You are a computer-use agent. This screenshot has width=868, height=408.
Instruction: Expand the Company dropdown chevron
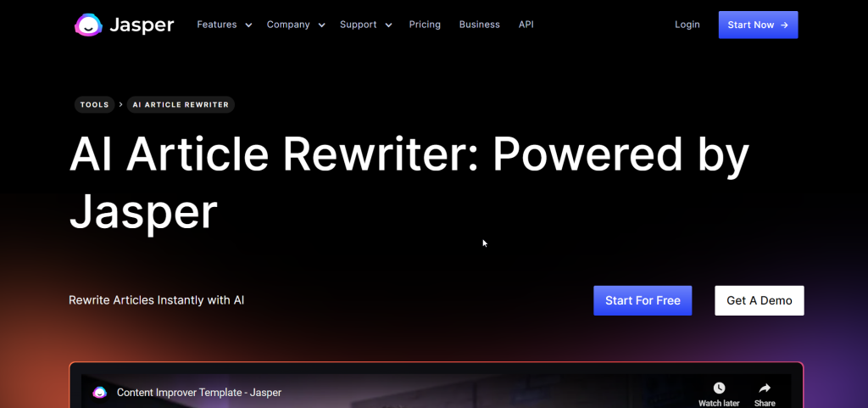click(321, 25)
